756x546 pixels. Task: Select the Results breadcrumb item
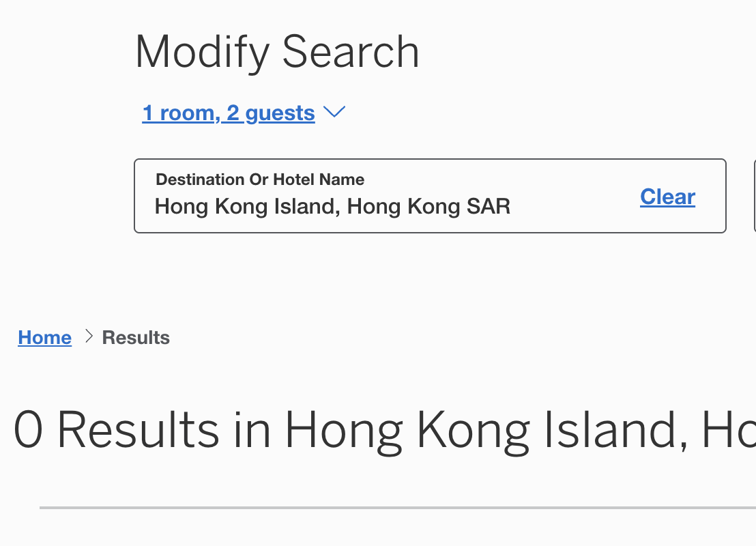(136, 338)
